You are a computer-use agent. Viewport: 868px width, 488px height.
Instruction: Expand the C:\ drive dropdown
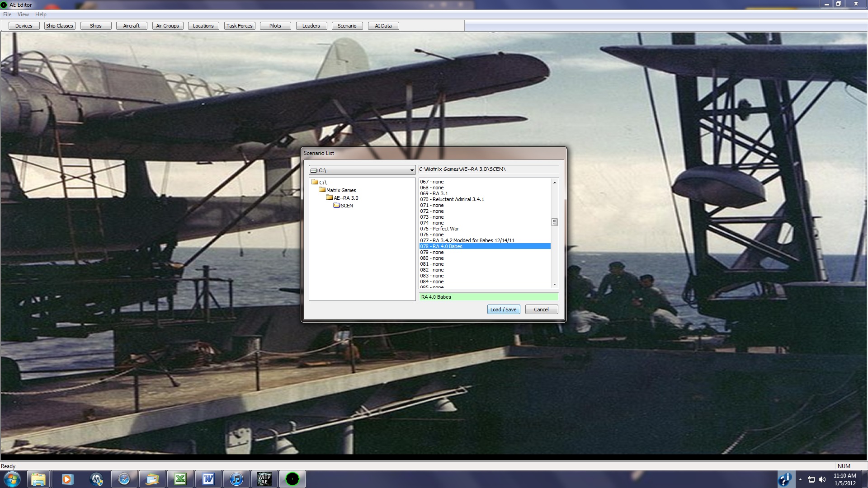(411, 170)
